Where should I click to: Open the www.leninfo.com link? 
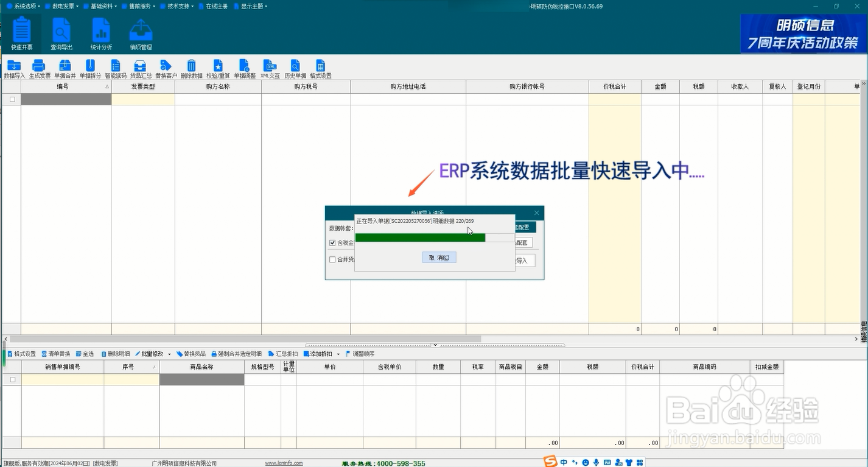[x=284, y=463]
